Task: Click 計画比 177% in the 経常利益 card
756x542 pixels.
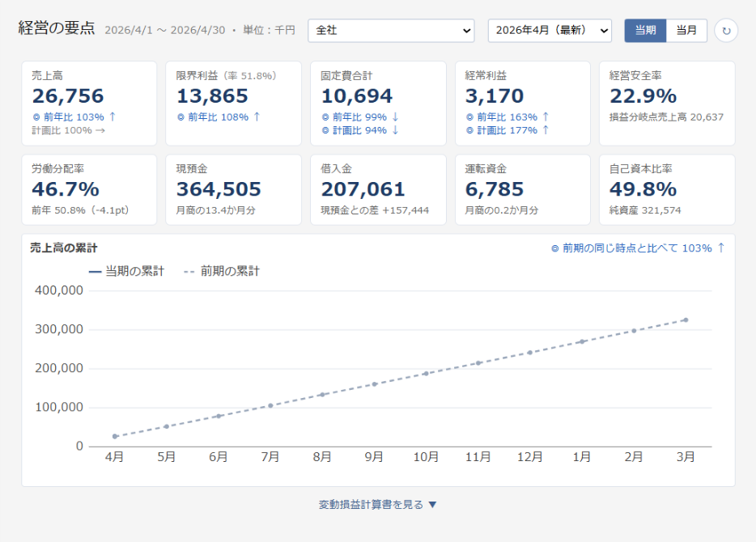Action: (508, 130)
